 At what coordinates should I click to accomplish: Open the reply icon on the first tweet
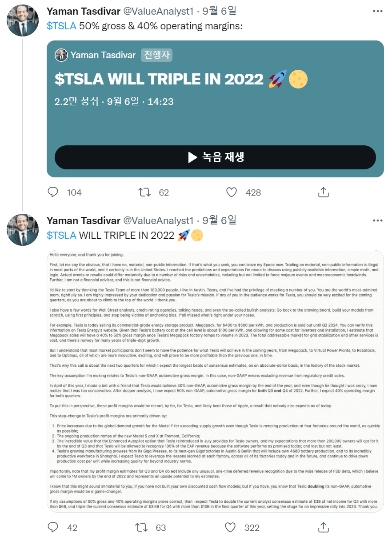pyautogui.click(x=53, y=192)
